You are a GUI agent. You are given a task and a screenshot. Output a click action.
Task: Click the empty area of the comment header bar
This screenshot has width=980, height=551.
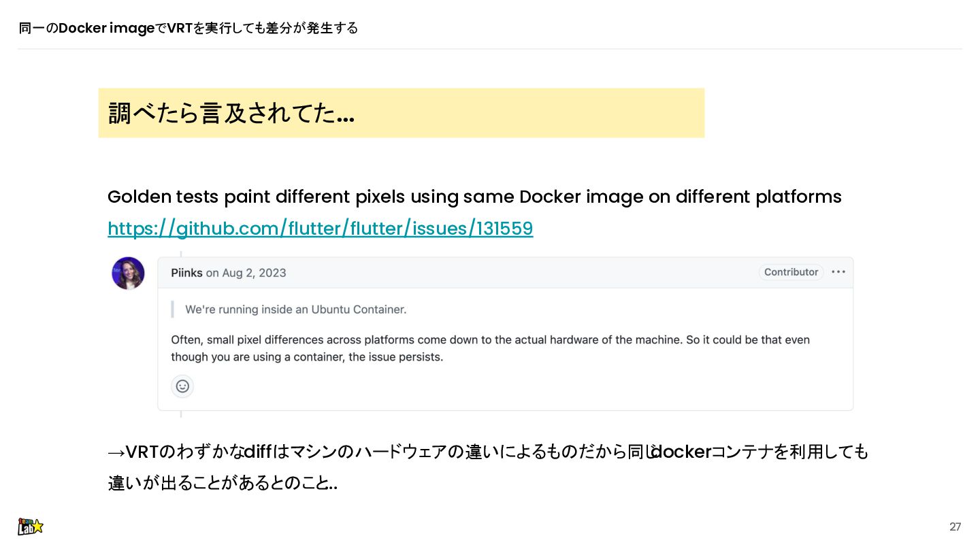pos(517,273)
